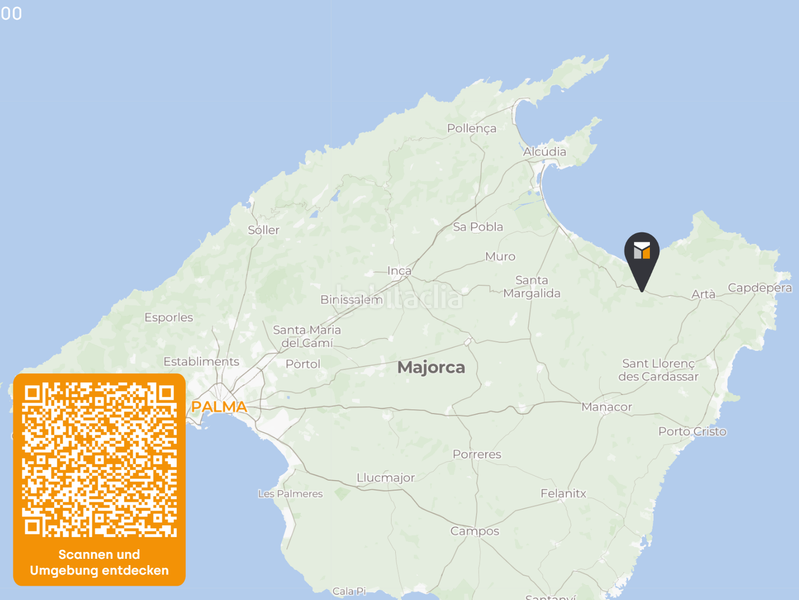Click the Felanitx town label
This screenshot has height=600, width=799.
click(563, 493)
